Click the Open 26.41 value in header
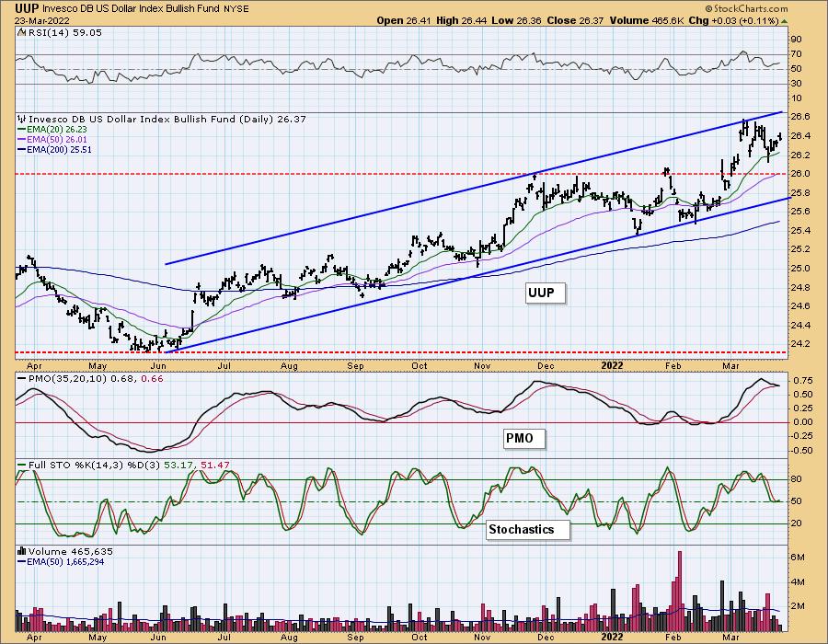Image resolution: width=828 pixels, height=644 pixels. pyautogui.click(x=404, y=20)
